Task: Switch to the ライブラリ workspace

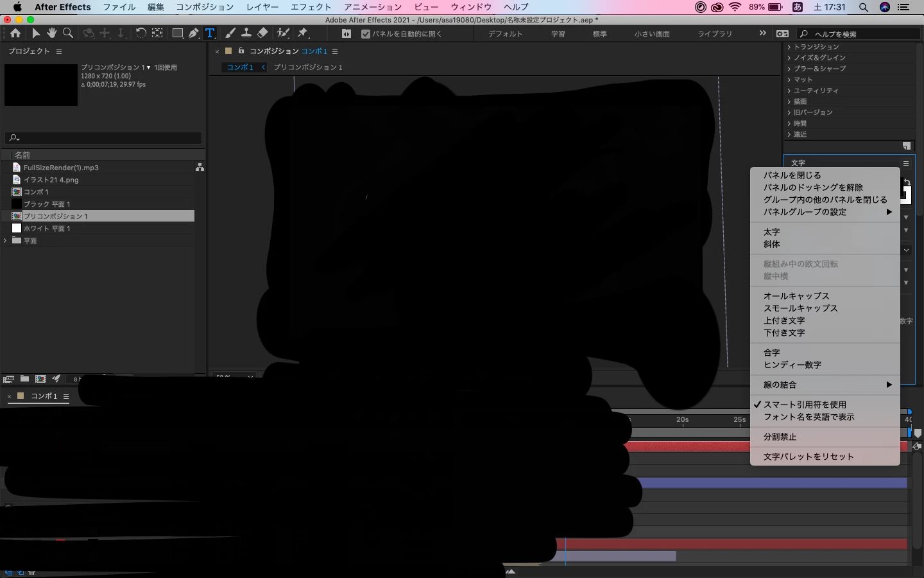Action: 715,34
